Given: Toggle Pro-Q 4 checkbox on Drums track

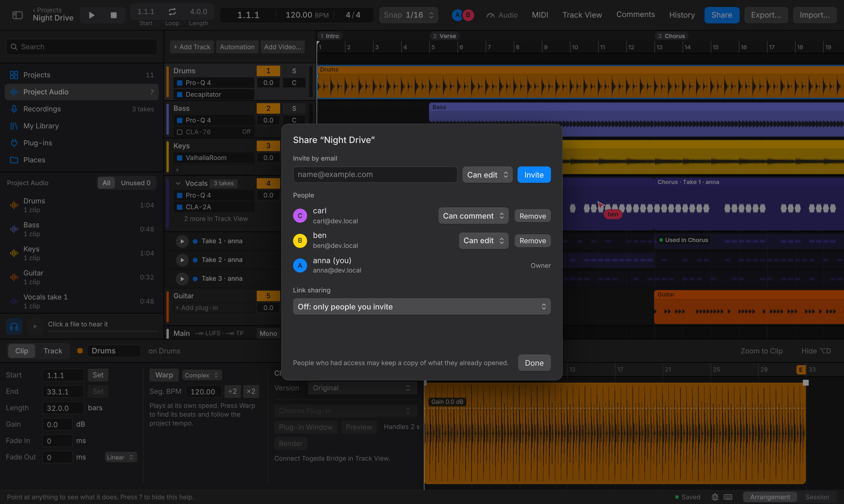Looking at the screenshot, I should pos(180,83).
